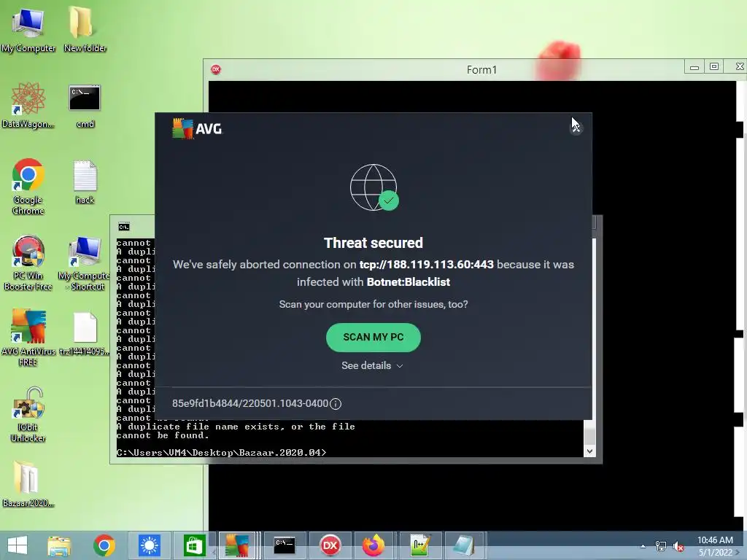This screenshot has height=560, width=747.
Task: Open trzi4414095 file on desktop
Action: pyautogui.click(x=85, y=334)
